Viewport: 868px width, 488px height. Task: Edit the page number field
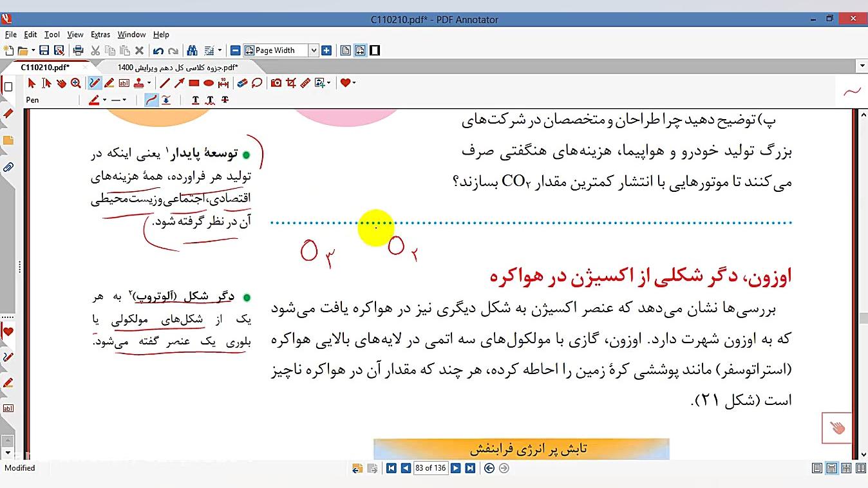coord(431,468)
